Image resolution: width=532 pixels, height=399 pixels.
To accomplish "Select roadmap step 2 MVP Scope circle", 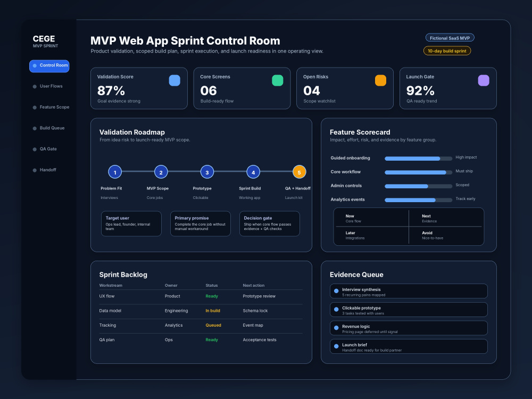I will point(161,172).
